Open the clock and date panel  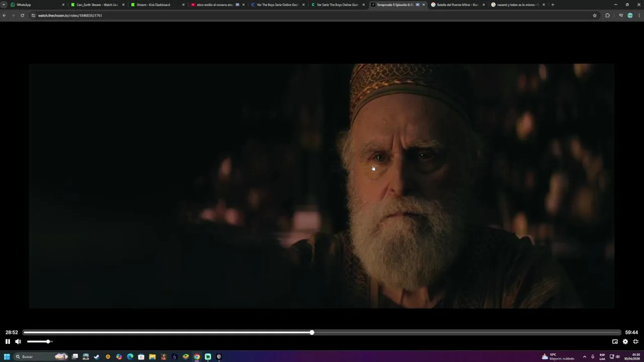tap(632, 356)
